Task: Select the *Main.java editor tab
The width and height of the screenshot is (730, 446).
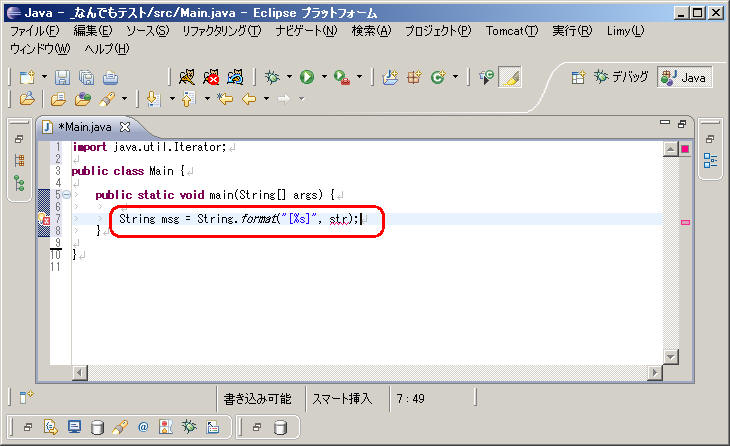Action: click(x=85, y=127)
